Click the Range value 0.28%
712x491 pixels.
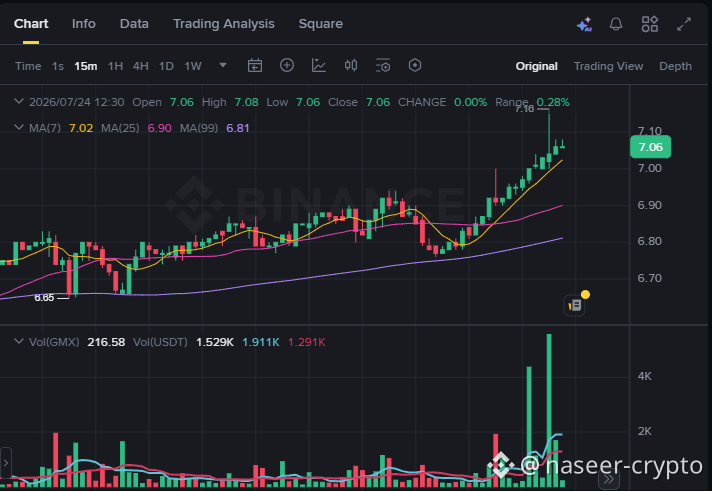(x=553, y=102)
